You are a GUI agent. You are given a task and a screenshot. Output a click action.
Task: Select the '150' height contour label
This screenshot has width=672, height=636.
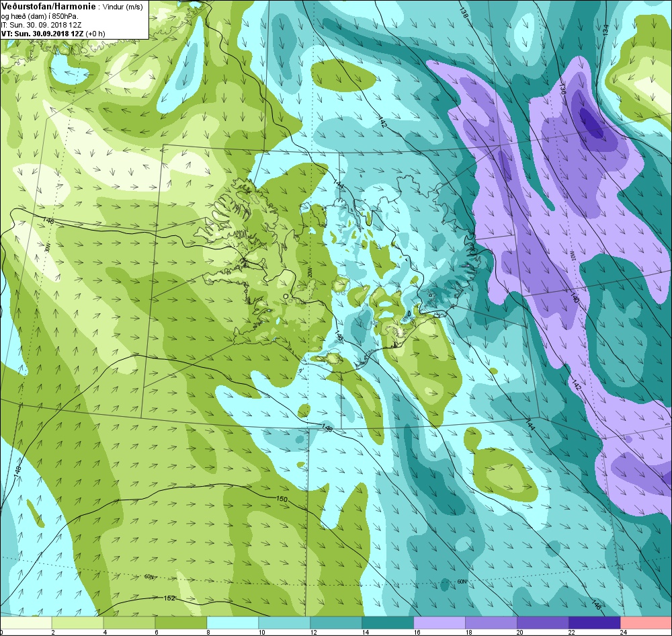pos(282,500)
